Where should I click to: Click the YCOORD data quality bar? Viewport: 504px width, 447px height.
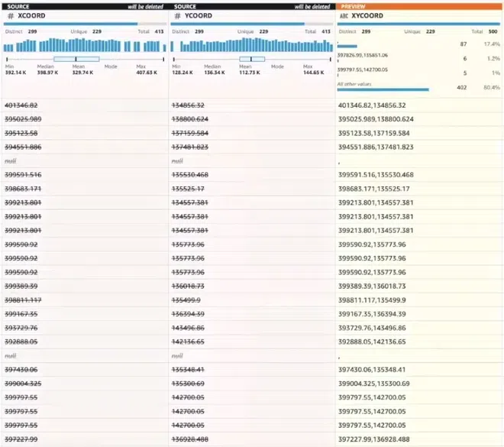252,24
